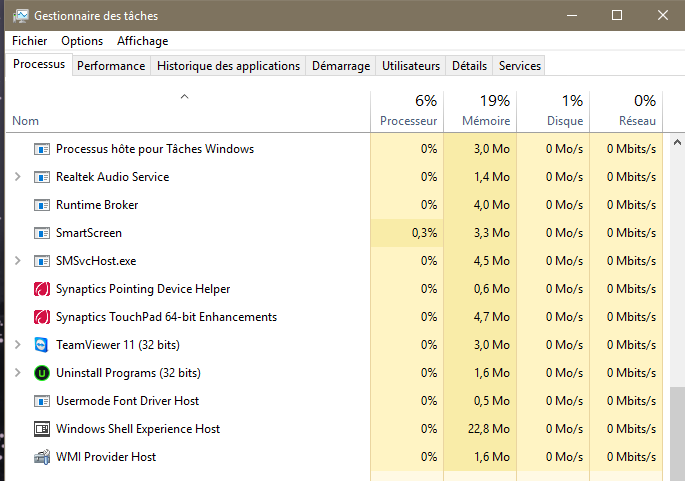Click the Windows Shell Experience Host icon
This screenshot has width=685, height=481.
pos(42,429)
